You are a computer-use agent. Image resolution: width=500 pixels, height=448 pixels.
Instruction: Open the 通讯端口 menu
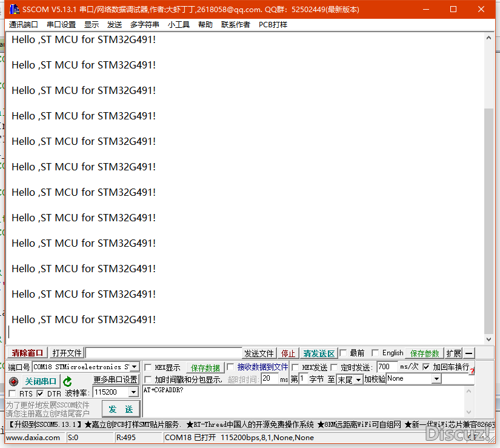point(23,25)
